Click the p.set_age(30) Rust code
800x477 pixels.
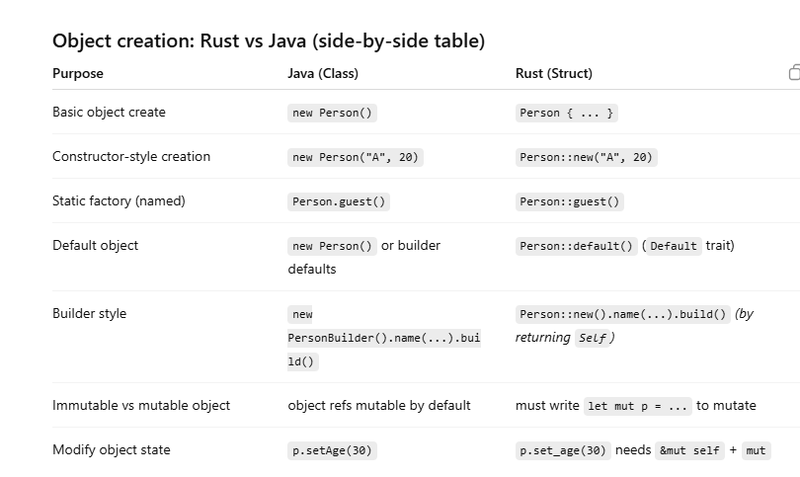563,451
